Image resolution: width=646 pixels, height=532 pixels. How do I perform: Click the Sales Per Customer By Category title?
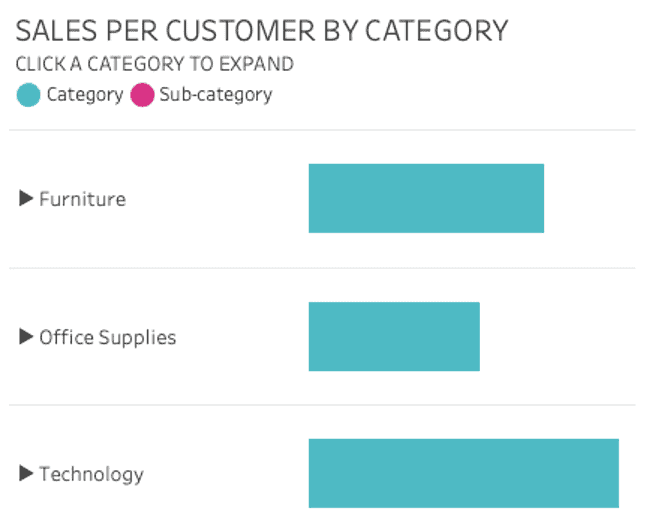(x=262, y=31)
